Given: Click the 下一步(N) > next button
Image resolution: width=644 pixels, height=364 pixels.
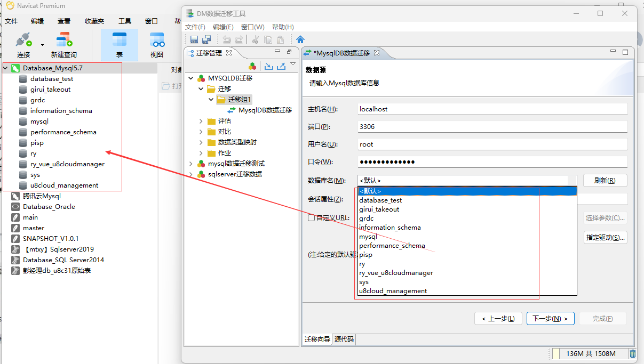Looking at the screenshot, I should pos(550,319).
